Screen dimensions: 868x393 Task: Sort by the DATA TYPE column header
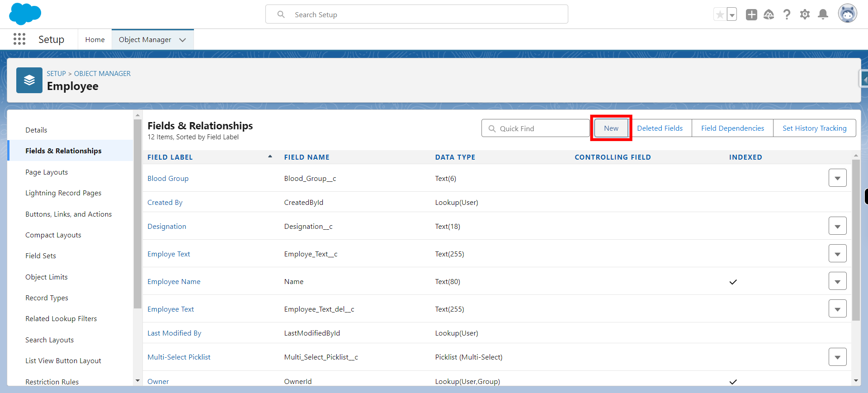click(455, 157)
